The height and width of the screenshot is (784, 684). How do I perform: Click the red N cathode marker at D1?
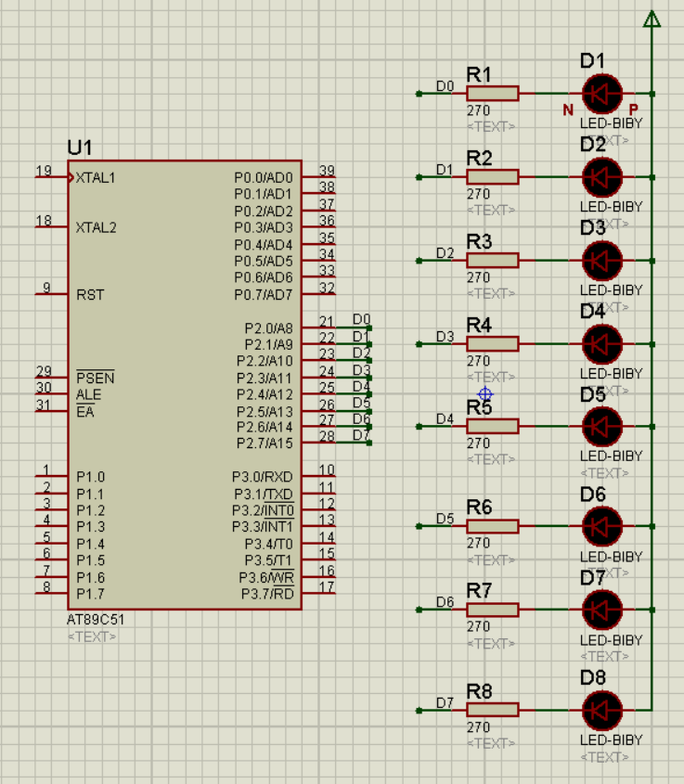(568, 109)
